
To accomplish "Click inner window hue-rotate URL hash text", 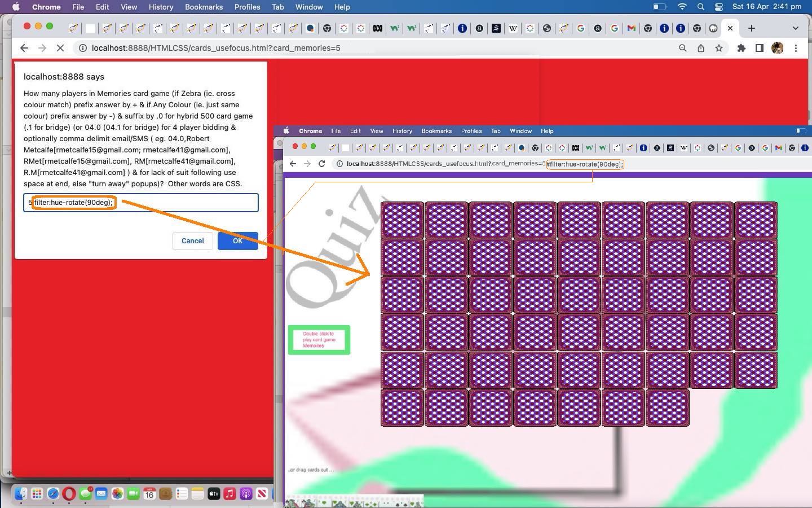I will 585,164.
